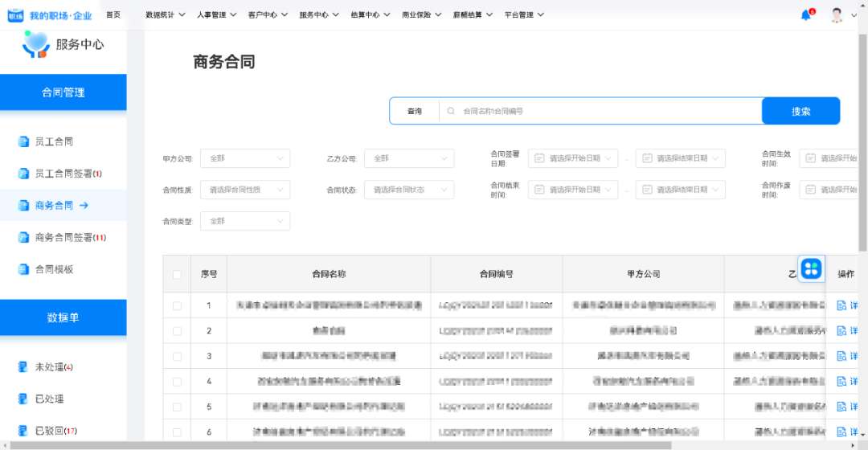Click the 已处理 sidebar icon
Viewport: 868px width, 450px height.
[23, 399]
